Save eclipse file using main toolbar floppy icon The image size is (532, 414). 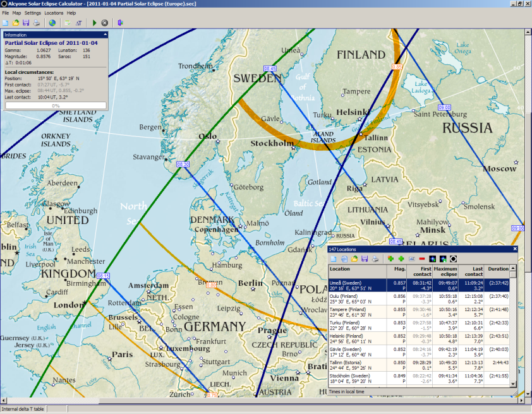(26, 23)
